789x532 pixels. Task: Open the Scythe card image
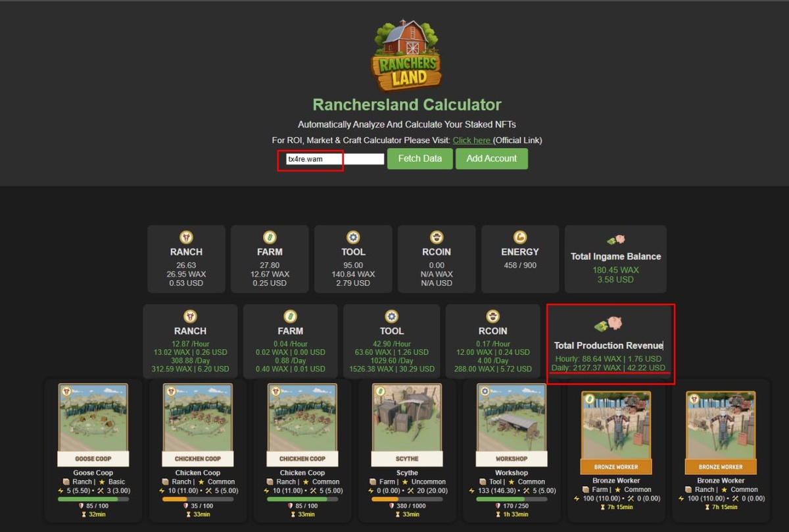[406, 425]
